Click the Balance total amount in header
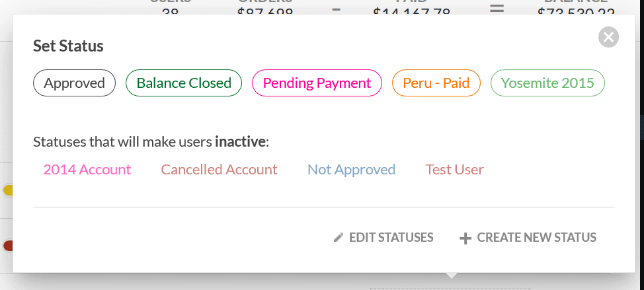Image resolution: width=644 pixels, height=290 pixels. coord(576,11)
